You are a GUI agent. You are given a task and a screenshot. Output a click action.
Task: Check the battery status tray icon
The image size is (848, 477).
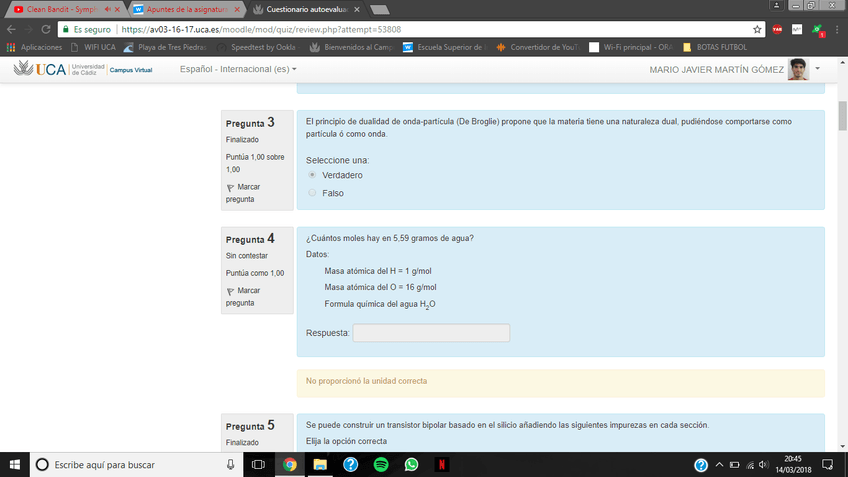tap(734, 465)
